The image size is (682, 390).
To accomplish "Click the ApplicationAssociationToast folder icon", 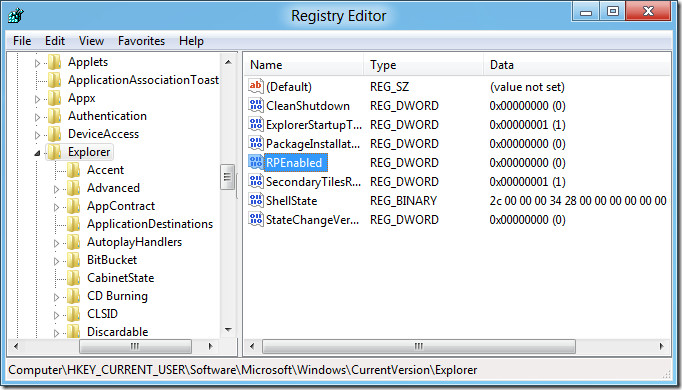I will point(54,80).
